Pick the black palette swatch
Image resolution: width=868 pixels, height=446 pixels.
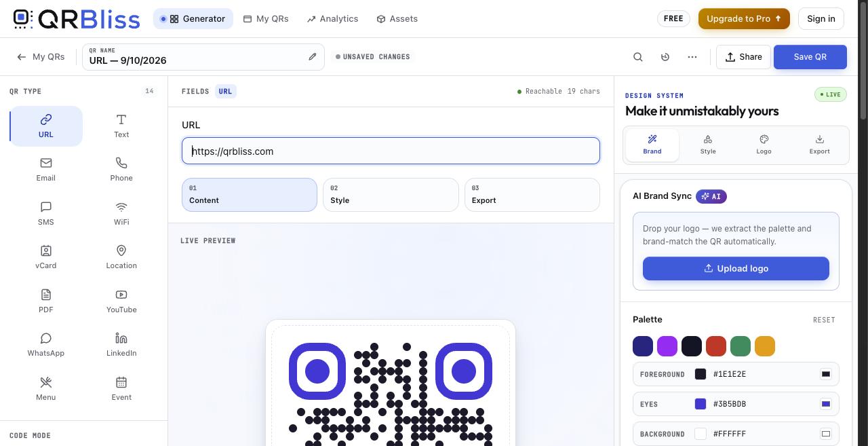tap(692, 346)
